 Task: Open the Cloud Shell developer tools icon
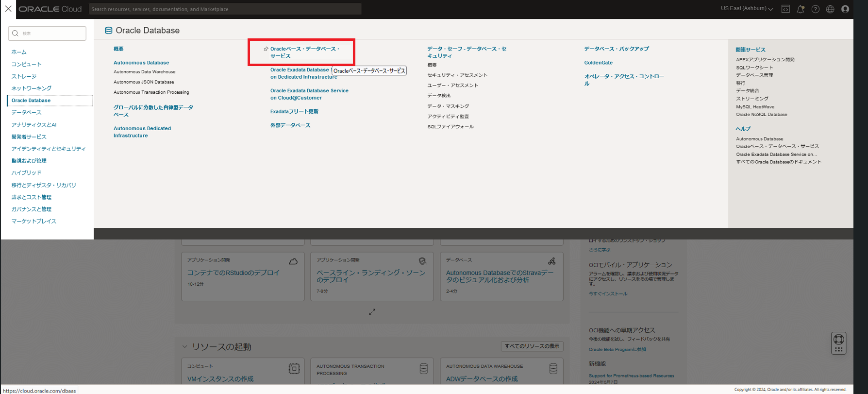coord(785,9)
